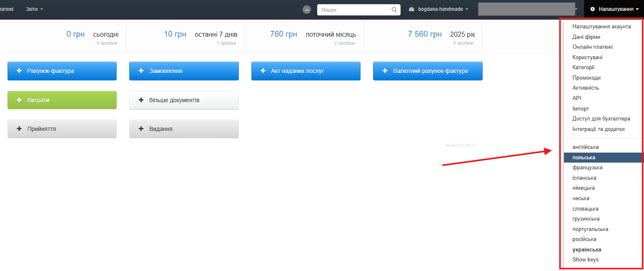
Task: Open Категорії menu item
Action: click(583, 68)
